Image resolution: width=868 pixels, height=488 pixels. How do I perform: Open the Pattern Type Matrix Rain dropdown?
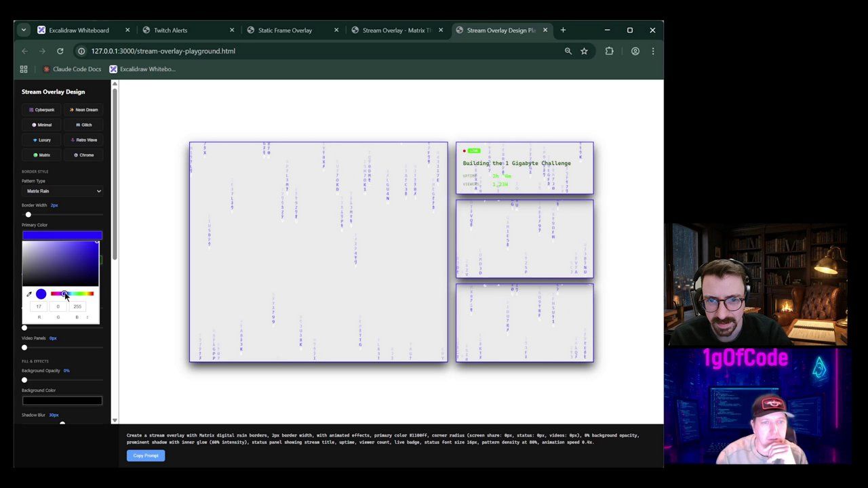point(62,191)
